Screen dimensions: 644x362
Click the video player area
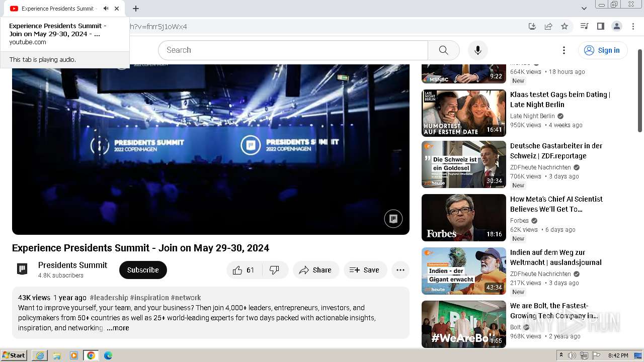(211, 149)
